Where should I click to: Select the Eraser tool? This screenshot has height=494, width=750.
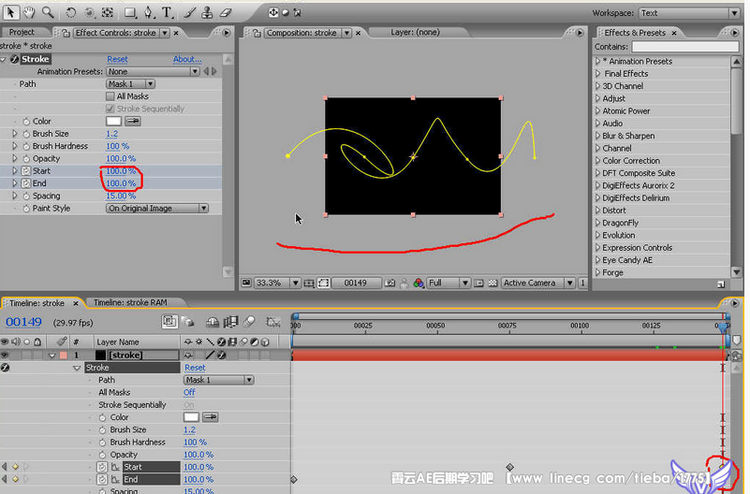point(226,12)
